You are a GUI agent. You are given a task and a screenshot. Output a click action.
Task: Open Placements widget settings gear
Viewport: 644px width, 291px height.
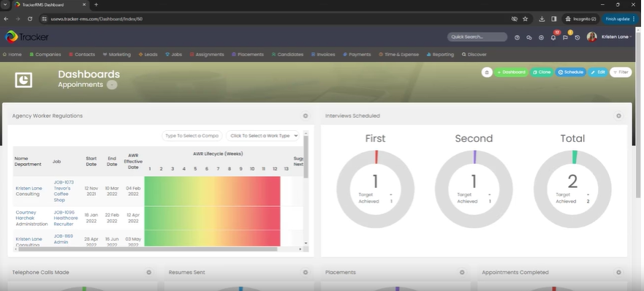tap(462, 272)
